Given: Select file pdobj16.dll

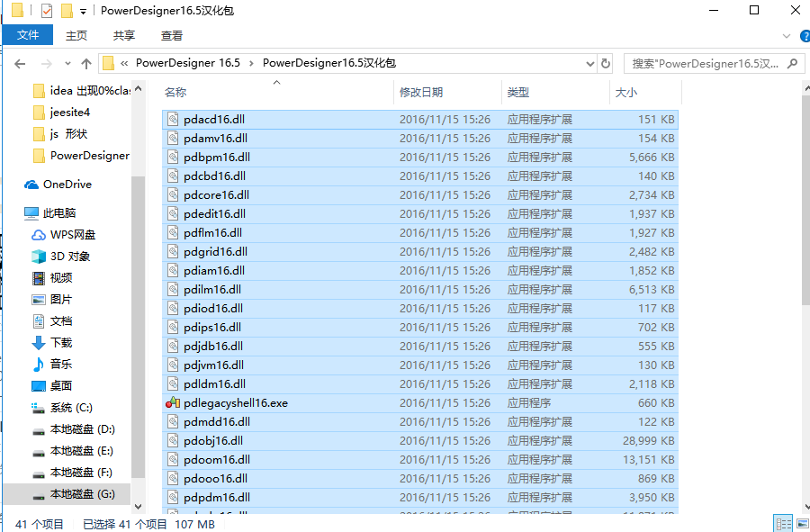Looking at the screenshot, I should pos(420,440).
